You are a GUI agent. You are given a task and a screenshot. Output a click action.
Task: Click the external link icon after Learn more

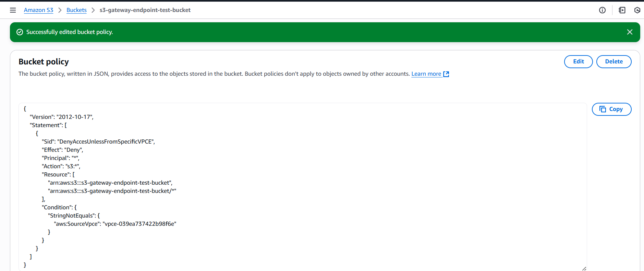[446, 74]
